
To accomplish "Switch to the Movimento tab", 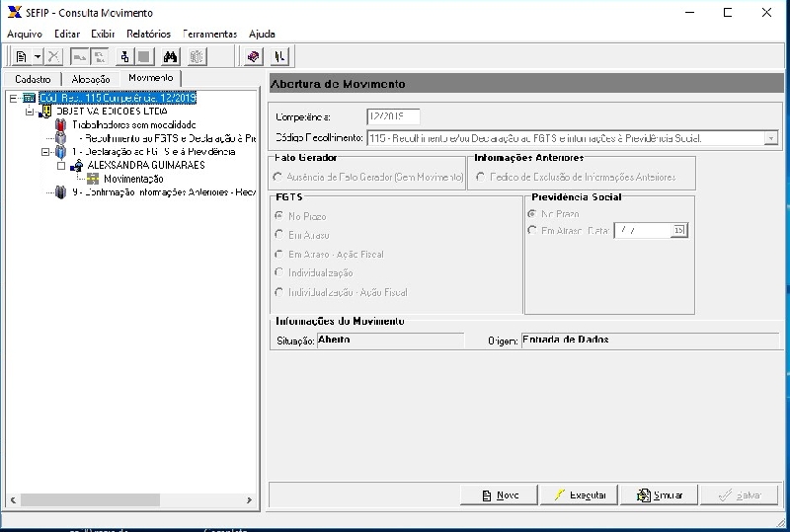I will [x=151, y=78].
